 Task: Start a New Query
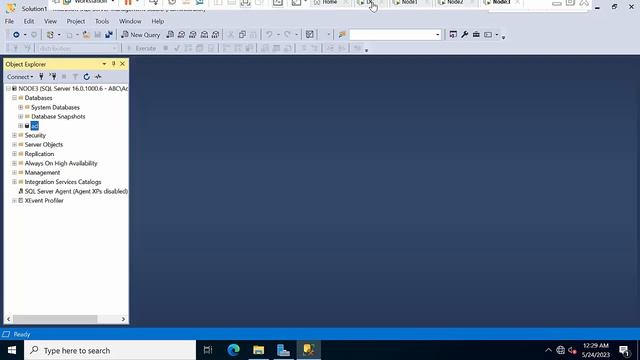pos(141,35)
